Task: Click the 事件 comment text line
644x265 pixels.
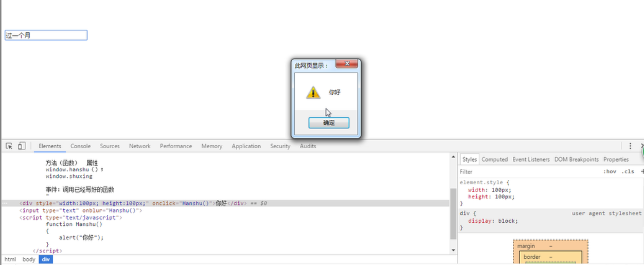Action: [80, 189]
